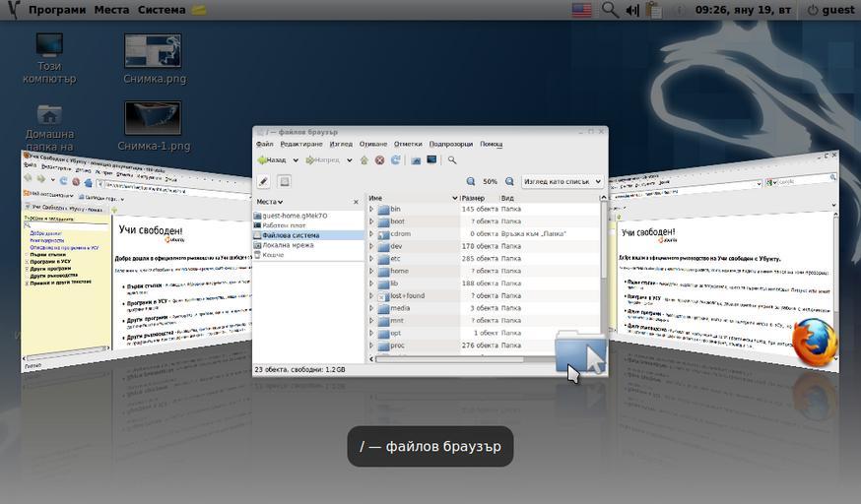
Task: Open the 'Изглед като списък' view dropdown
Action: 562,182
